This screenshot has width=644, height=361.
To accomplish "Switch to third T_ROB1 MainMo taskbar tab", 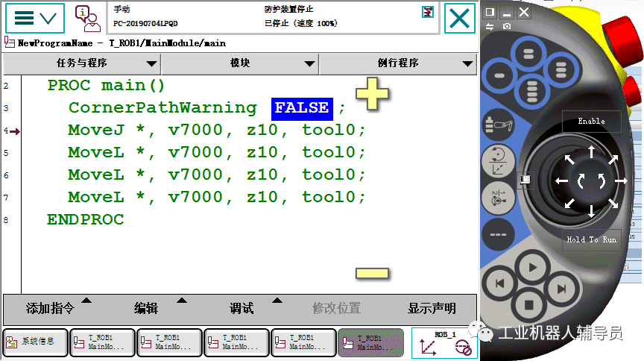I will click(236, 342).
